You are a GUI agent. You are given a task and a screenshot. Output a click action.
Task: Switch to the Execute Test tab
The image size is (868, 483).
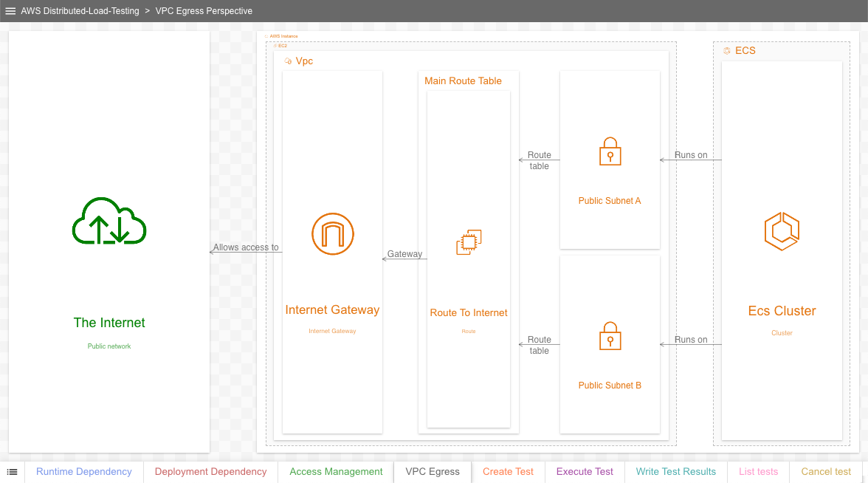coord(585,471)
